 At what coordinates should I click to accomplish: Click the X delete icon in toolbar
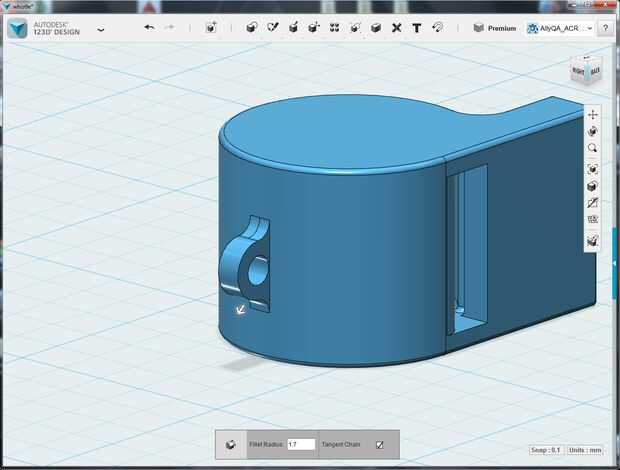click(x=396, y=28)
